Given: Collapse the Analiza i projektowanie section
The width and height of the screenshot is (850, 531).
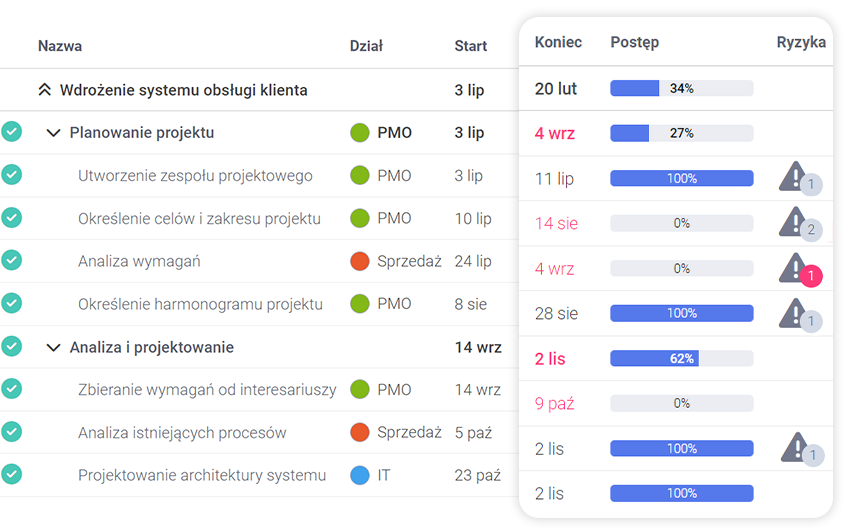Looking at the screenshot, I should coord(53,348).
